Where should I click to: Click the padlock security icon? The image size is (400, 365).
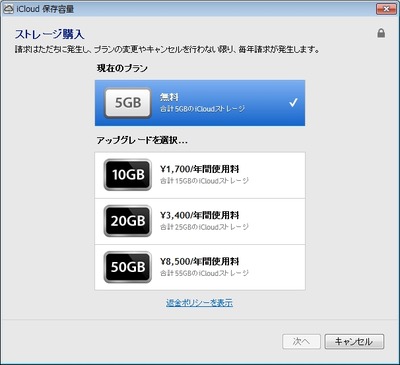tap(381, 33)
